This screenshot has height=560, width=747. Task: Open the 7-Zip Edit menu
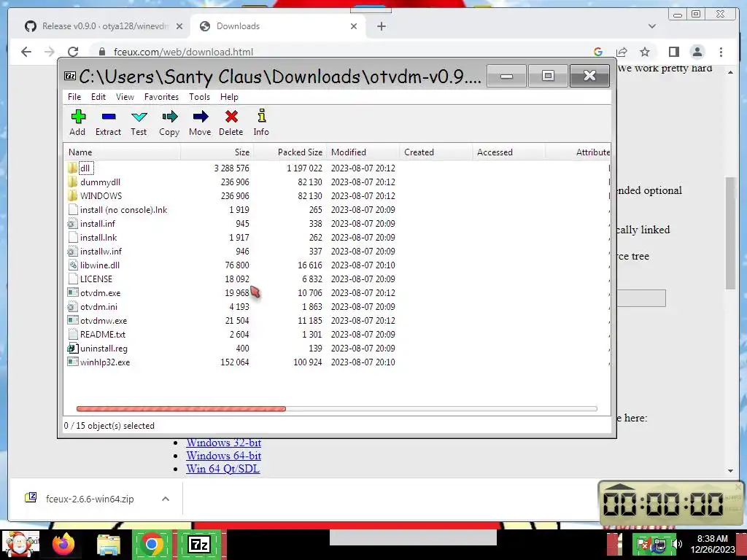tap(98, 97)
